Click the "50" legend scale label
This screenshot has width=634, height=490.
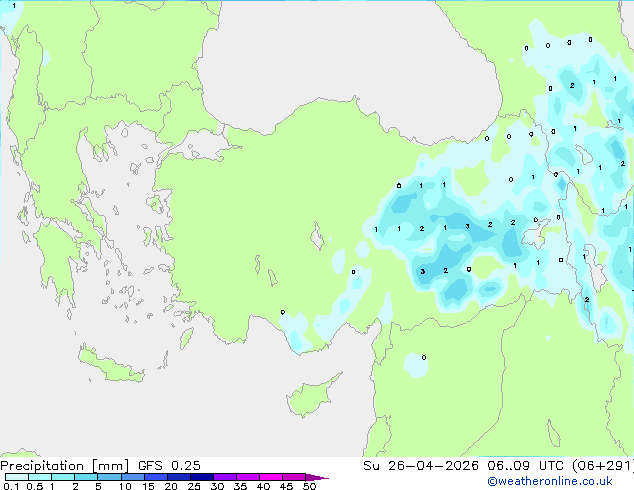(309, 486)
